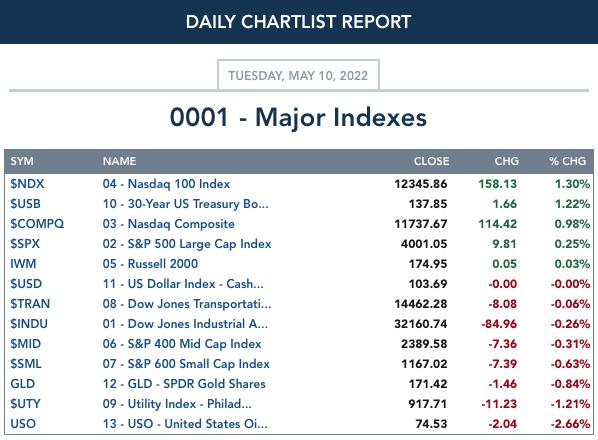Click the Tuesday, May 10, 2022 date box

tap(298, 75)
